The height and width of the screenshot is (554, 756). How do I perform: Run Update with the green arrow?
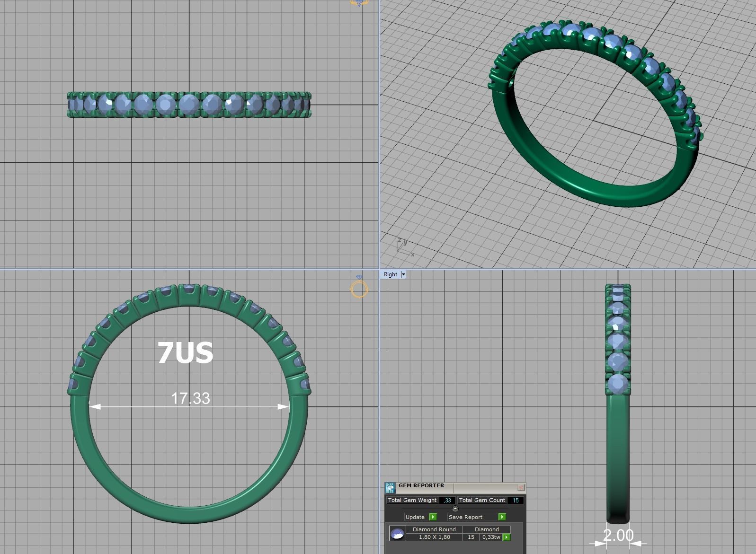coord(433,517)
